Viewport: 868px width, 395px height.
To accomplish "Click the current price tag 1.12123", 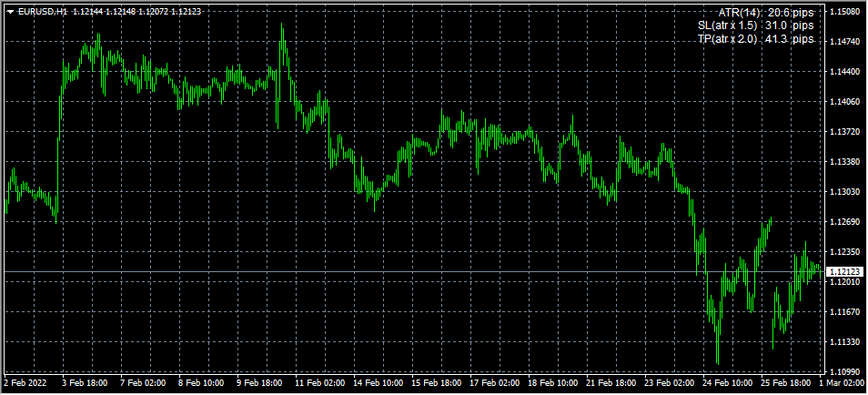I will (844, 272).
